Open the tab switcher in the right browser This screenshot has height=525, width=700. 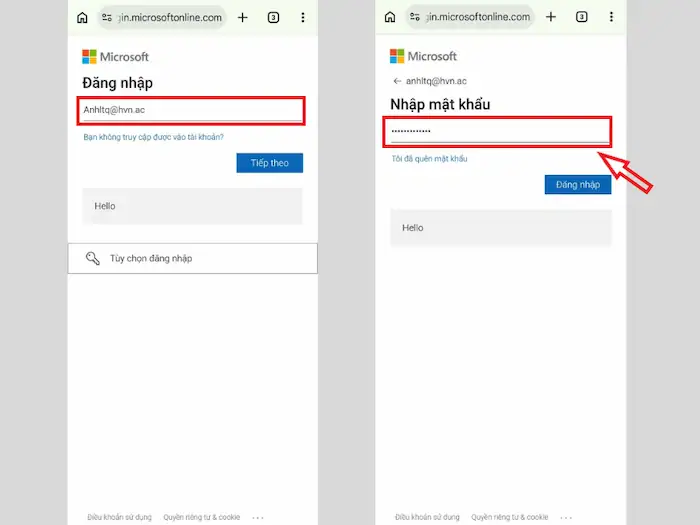pyautogui.click(x=581, y=18)
